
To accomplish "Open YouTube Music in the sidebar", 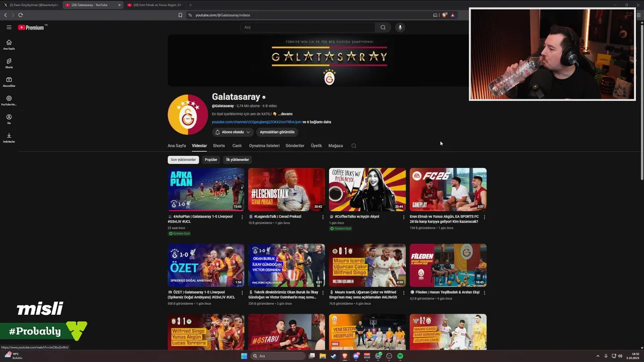I will [x=9, y=101].
